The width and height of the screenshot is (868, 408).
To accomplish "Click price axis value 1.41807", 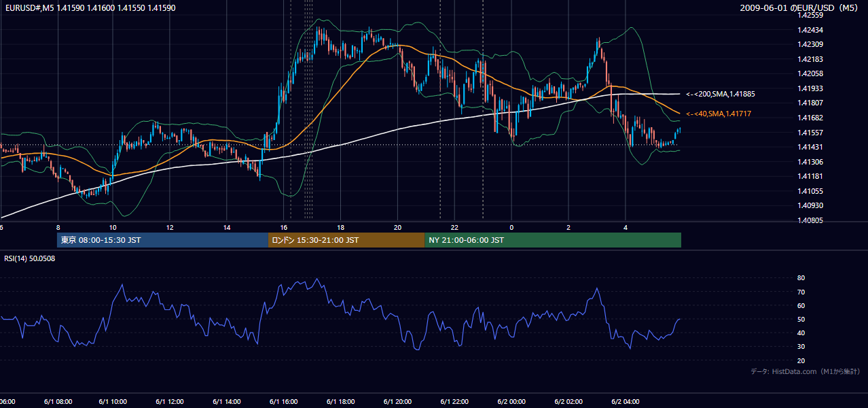I will point(810,103).
